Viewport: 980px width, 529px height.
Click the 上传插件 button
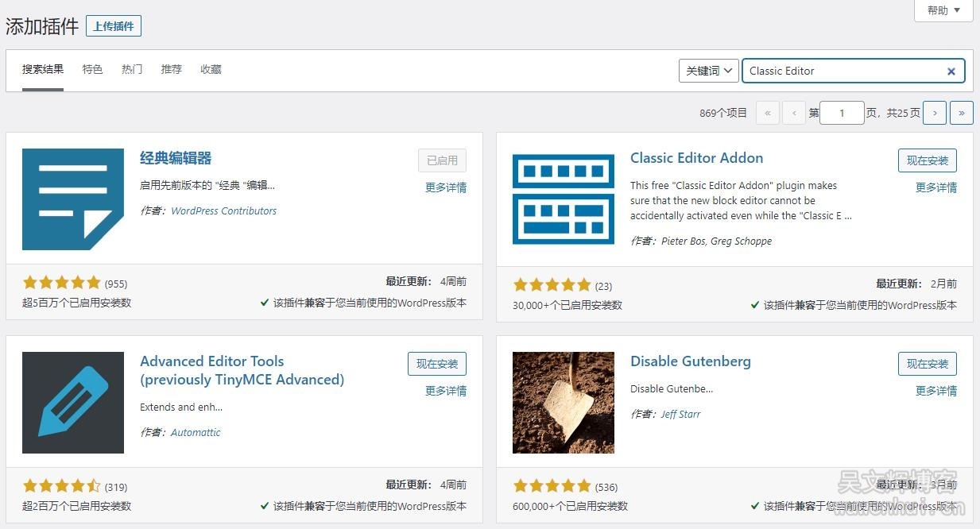click(114, 26)
